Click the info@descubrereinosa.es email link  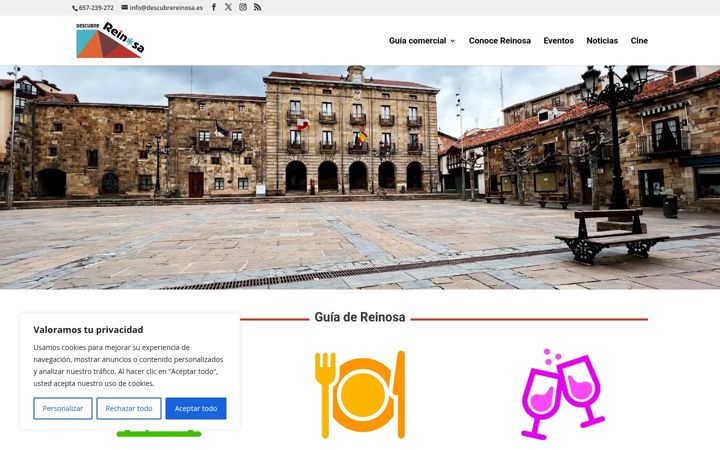tap(162, 8)
